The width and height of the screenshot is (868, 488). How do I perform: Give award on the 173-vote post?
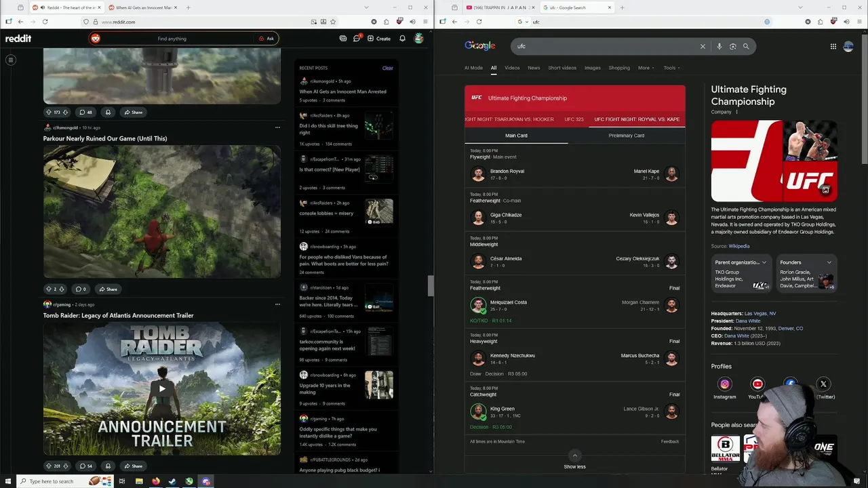pos(108,113)
